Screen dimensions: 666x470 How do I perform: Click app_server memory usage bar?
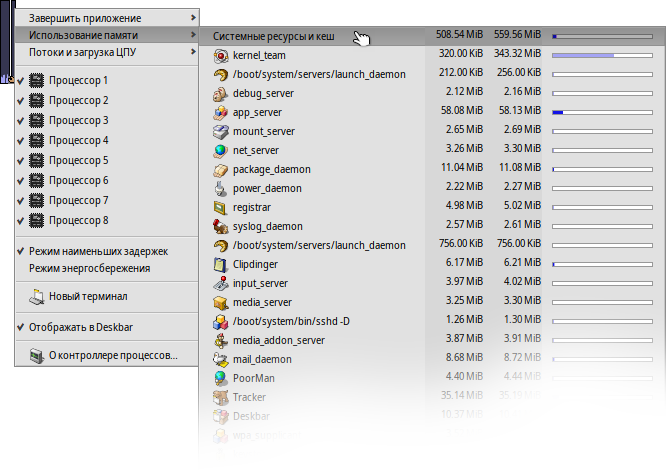602,113
